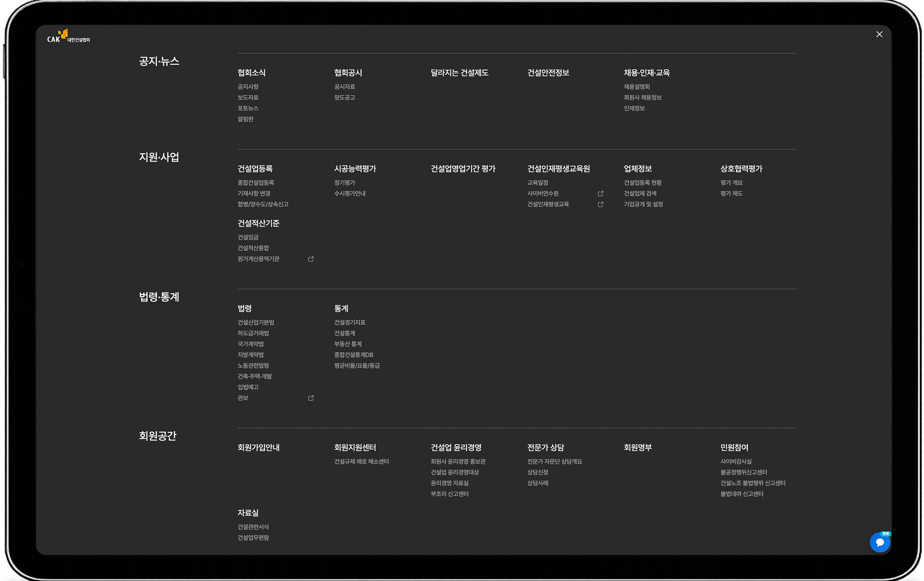Click the CAK 대한건설협회 logo
924x581 pixels.
(x=68, y=36)
